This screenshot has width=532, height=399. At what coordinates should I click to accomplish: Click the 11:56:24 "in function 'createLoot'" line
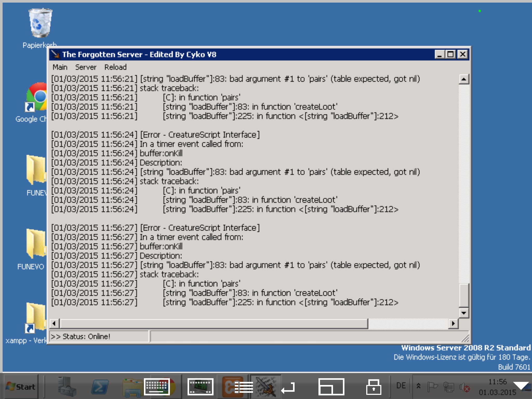(194, 200)
